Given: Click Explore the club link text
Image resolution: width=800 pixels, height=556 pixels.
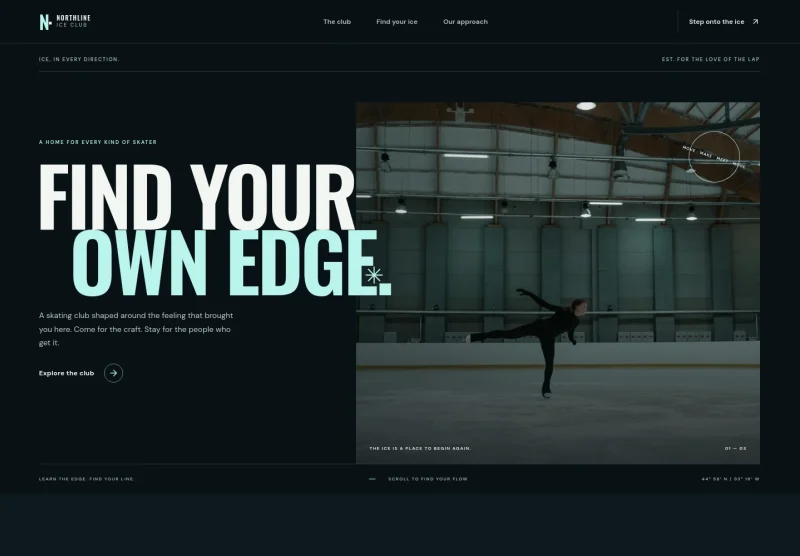Looking at the screenshot, I should (x=66, y=373).
